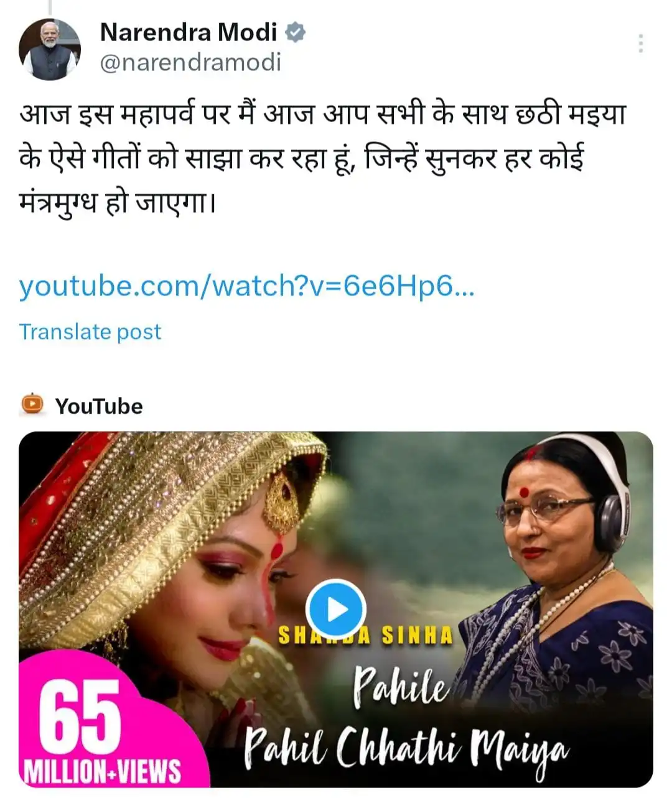Click the yellow SHARDA SINHA name text
The image size is (672, 798).
pyautogui.click(x=365, y=636)
